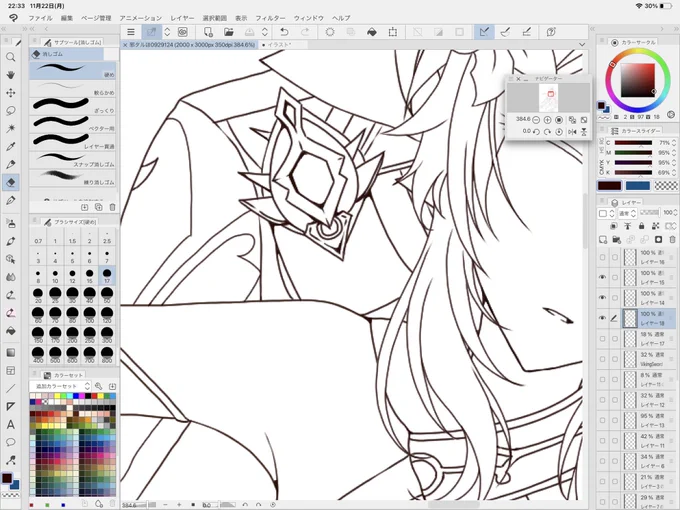This screenshot has width=680, height=510.
Task: Open the アニメーション menu
Action: tap(141, 18)
